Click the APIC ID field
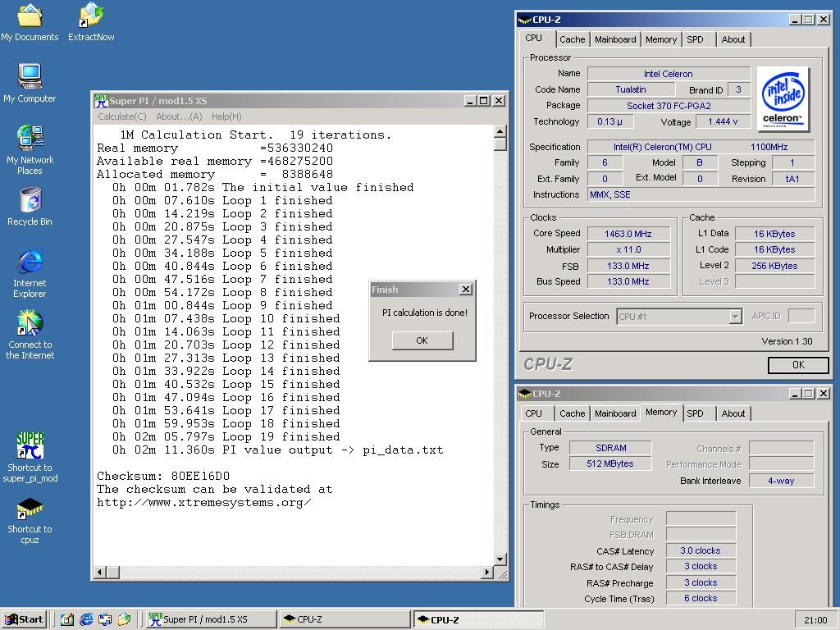This screenshot has width=840, height=630. [x=801, y=316]
